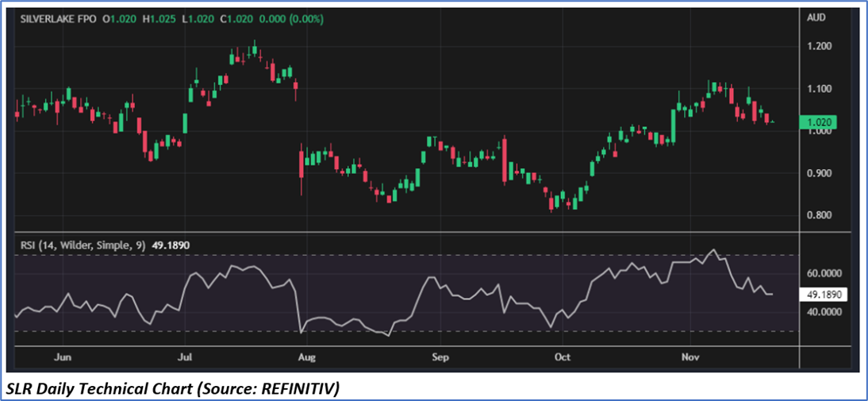Viewport: 868px width, 401px height.
Task: Click the Sep date axis label
Action: pyautogui.click(x=439, y=357)
